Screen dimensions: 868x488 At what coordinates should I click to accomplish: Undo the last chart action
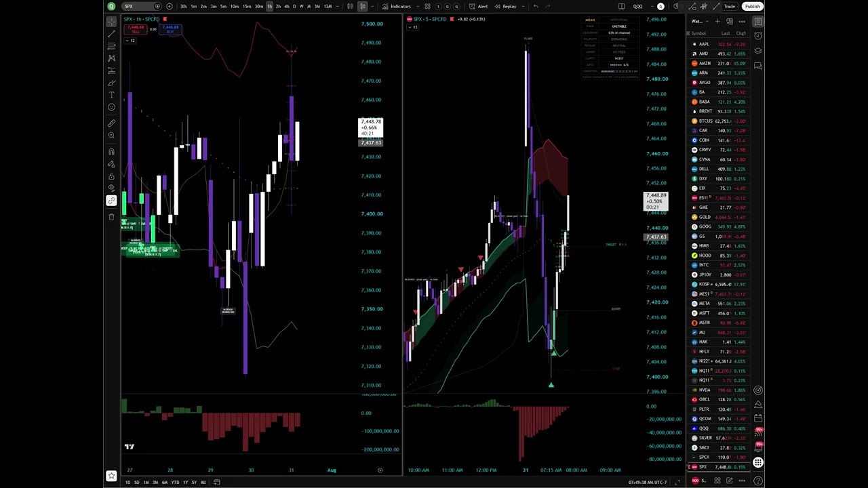536,6
